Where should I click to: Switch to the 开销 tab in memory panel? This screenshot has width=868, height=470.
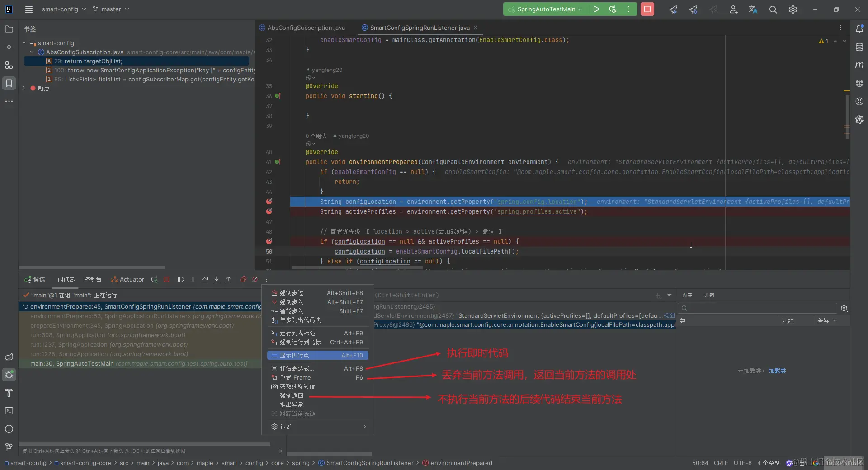pyautogui.click(x=709, y=295)
